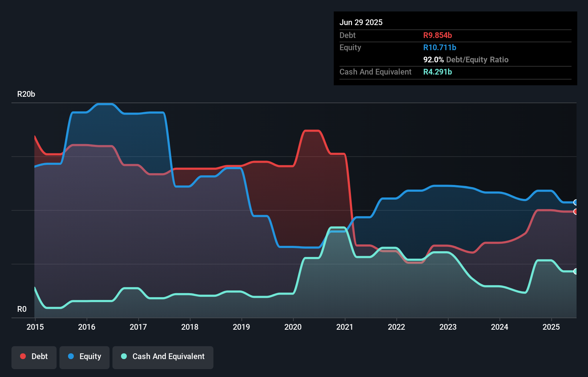588x377 pixels.
Task: Click the Jun 29 2025 tooltip date
Action: [x=361, y=22]
